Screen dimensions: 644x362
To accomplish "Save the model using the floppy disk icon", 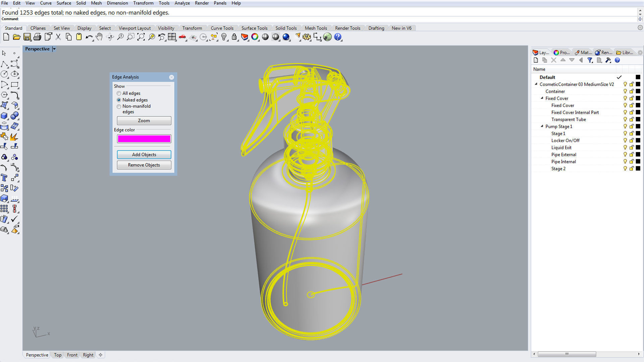I will click(x=27, y=37).
